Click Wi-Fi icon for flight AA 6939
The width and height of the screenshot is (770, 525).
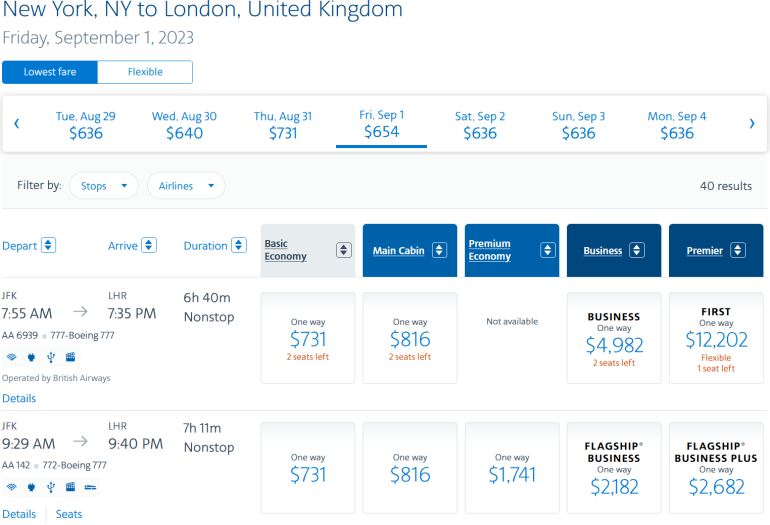click(x=11, y=356)
